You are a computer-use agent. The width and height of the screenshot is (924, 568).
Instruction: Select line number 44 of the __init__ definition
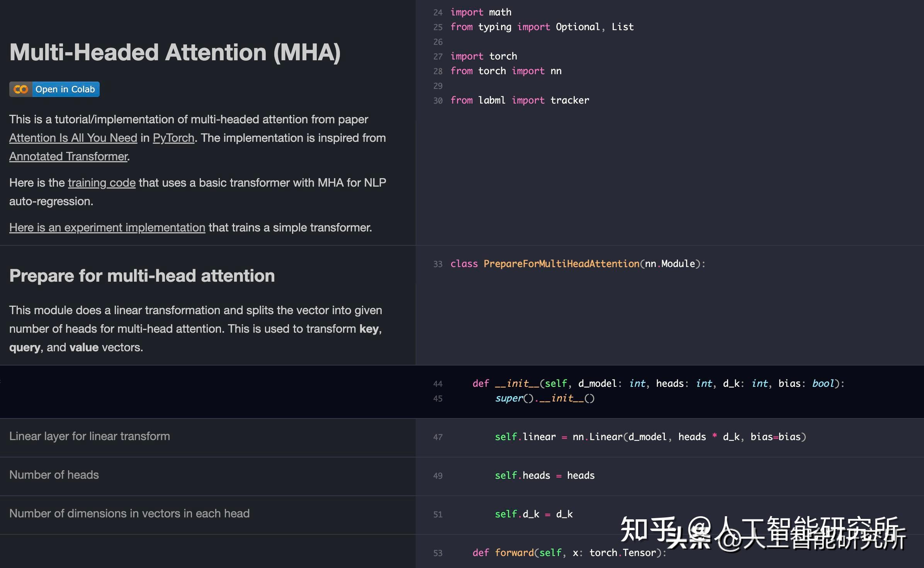point(438,384)
